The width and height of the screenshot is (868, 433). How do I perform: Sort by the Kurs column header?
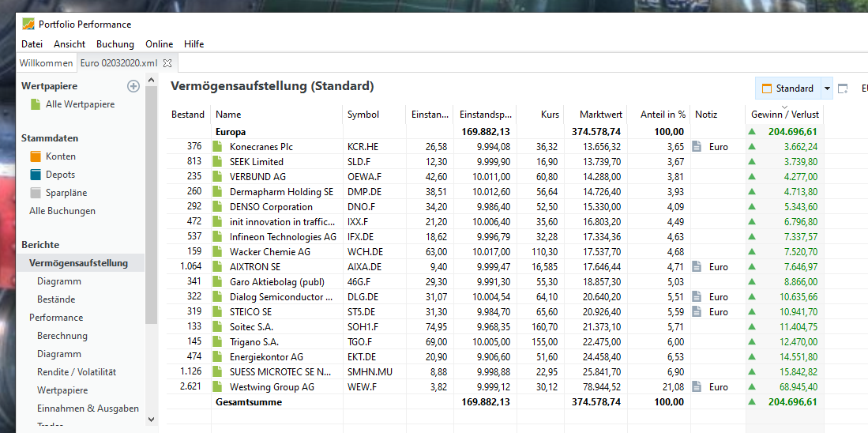[540, 115]
